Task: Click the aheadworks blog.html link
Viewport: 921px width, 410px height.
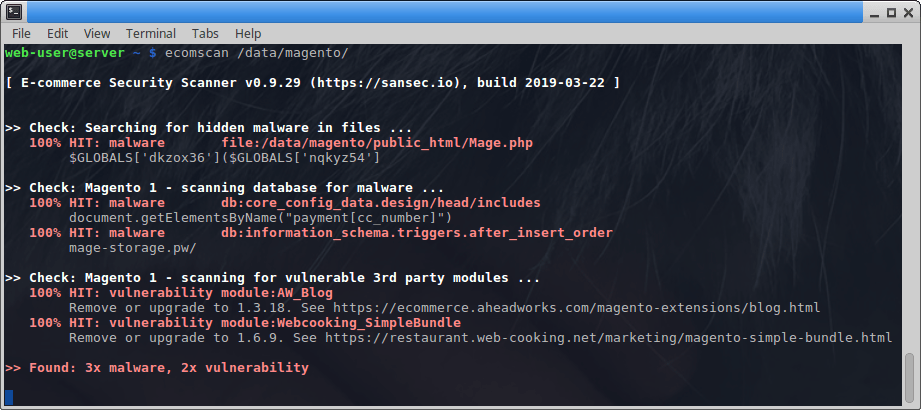Action: pos(576,308)
